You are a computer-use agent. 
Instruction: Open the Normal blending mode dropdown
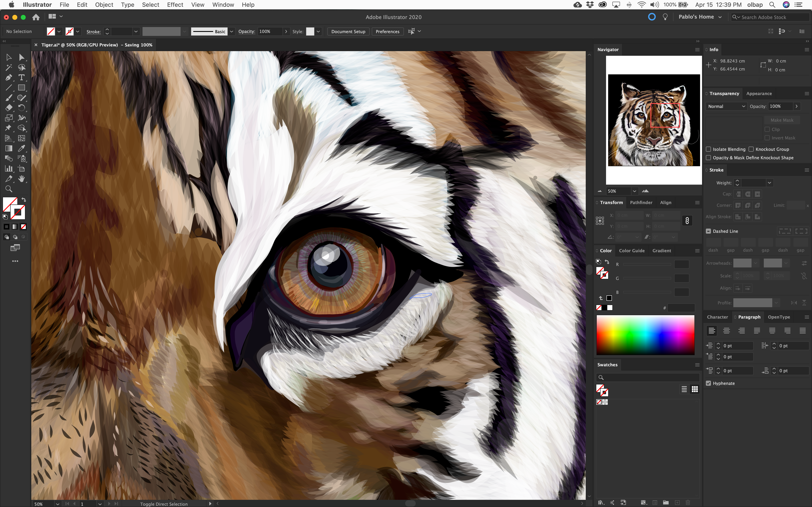coord(726,106)
